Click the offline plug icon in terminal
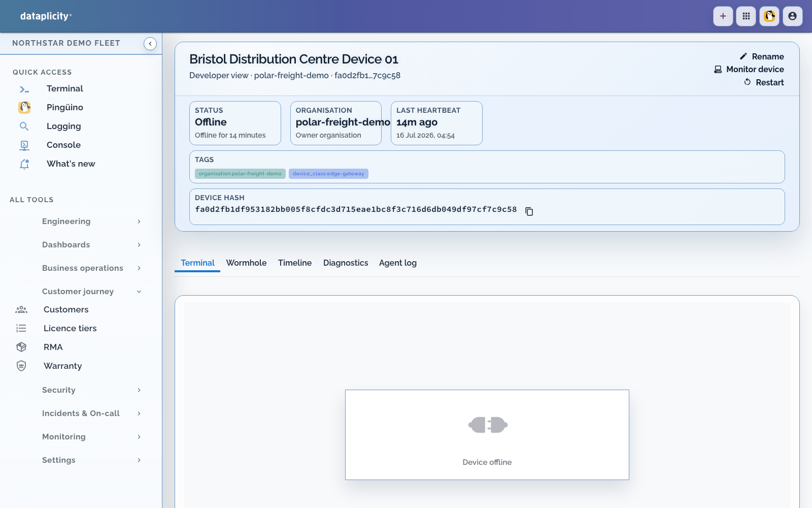This screenshot has width=812, height=508. coord(488,425)
